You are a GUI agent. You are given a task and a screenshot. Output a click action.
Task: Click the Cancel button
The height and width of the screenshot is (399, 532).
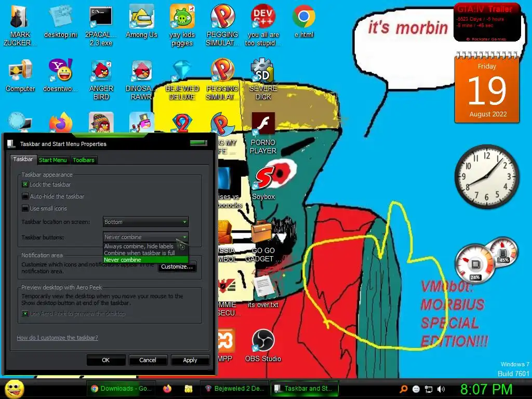148,360
